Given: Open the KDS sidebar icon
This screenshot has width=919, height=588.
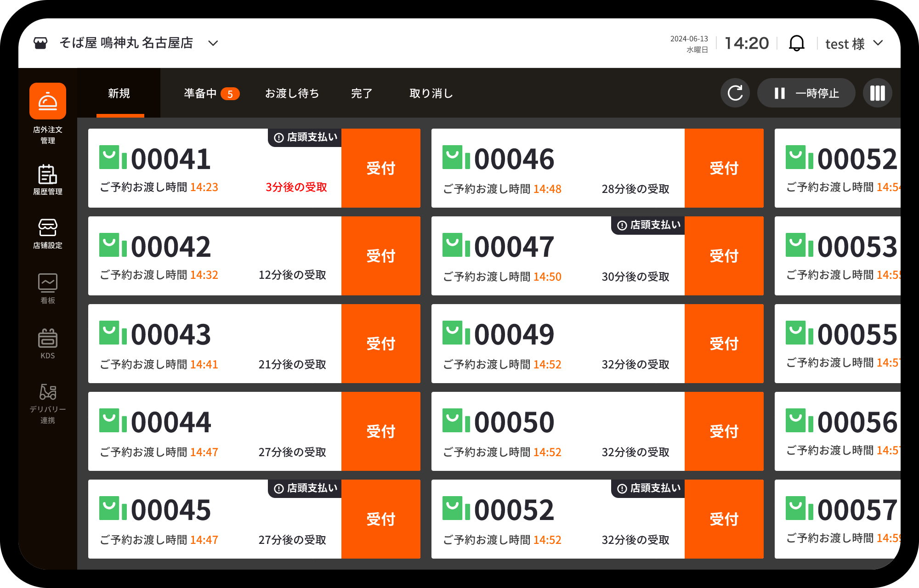Looking at the screenshot, I should coord(48,339).
